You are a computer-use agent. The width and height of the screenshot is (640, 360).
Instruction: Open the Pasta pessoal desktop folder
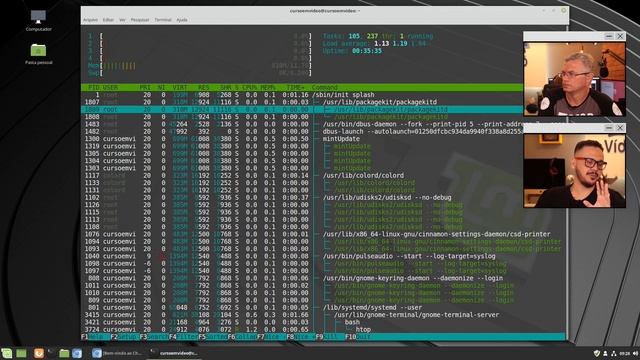[38, 54]
